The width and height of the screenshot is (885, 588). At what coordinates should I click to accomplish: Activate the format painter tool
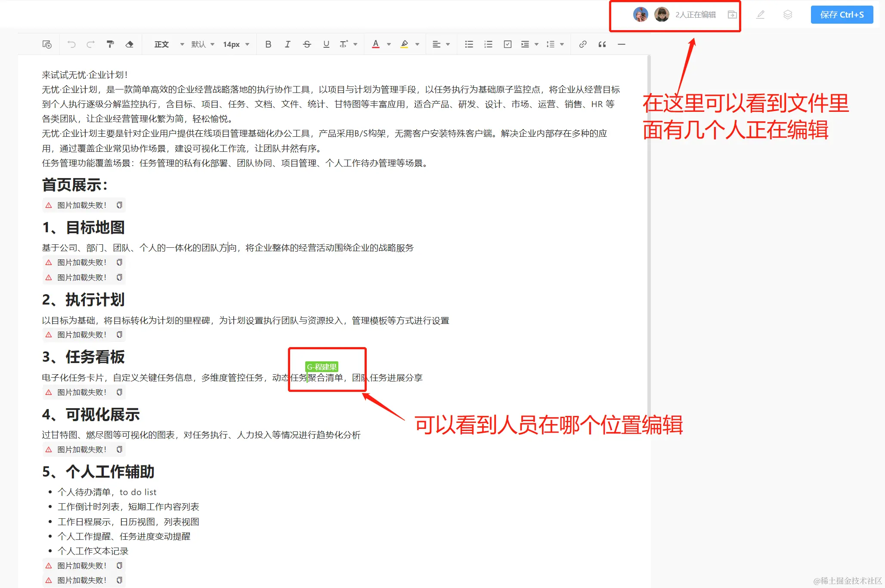coord(110,44)
